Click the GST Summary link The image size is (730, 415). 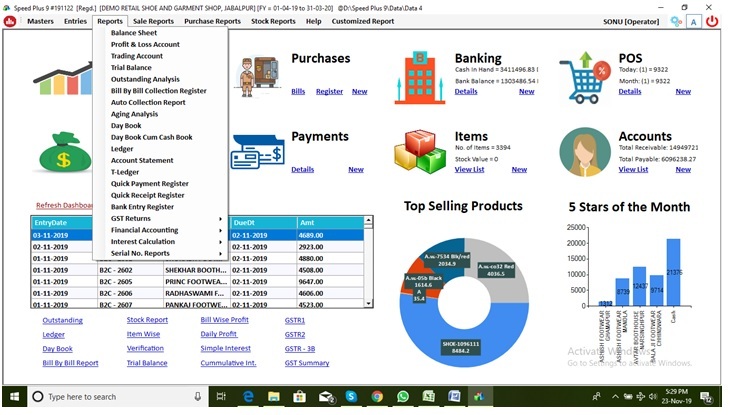(x=307, y=363)
